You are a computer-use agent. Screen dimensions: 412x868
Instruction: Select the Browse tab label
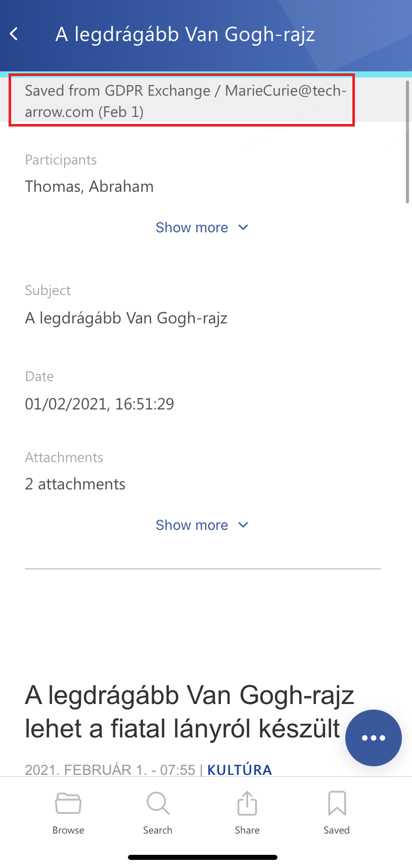68,830
